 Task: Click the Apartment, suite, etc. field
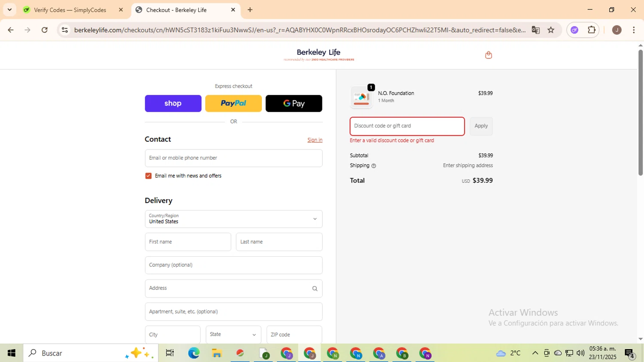point(234,312)
